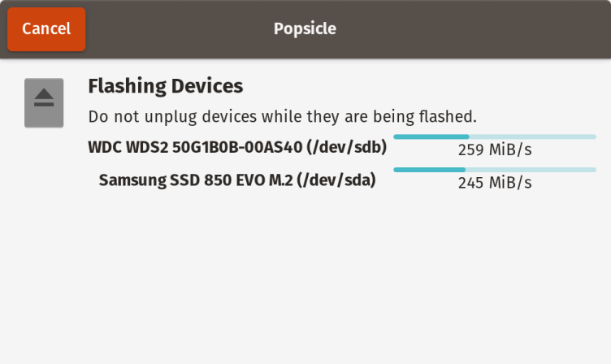Click the 245 MiB/s speed readout
The height and width of the screenshot is (364, 611).
pyautogui.click(x=495, y=183)
